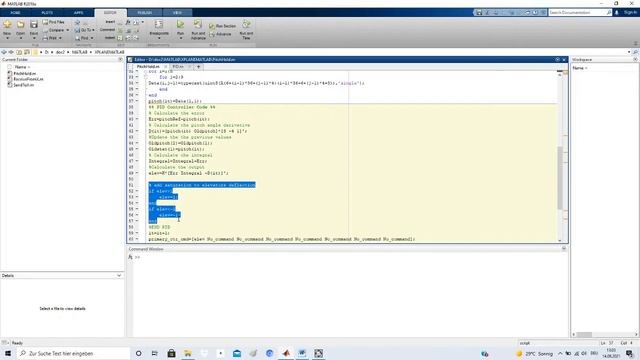
Task: Open Workspace panel actions button
Action: [635, 60]
